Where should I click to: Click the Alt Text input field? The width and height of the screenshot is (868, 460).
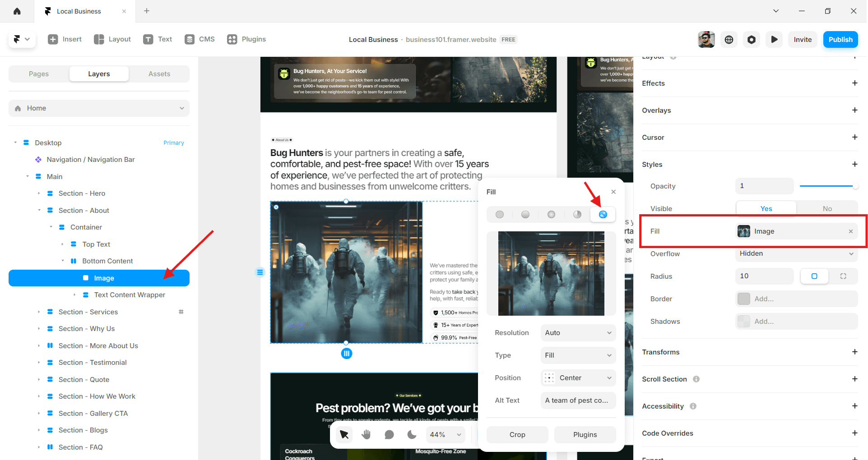[578, 400]
